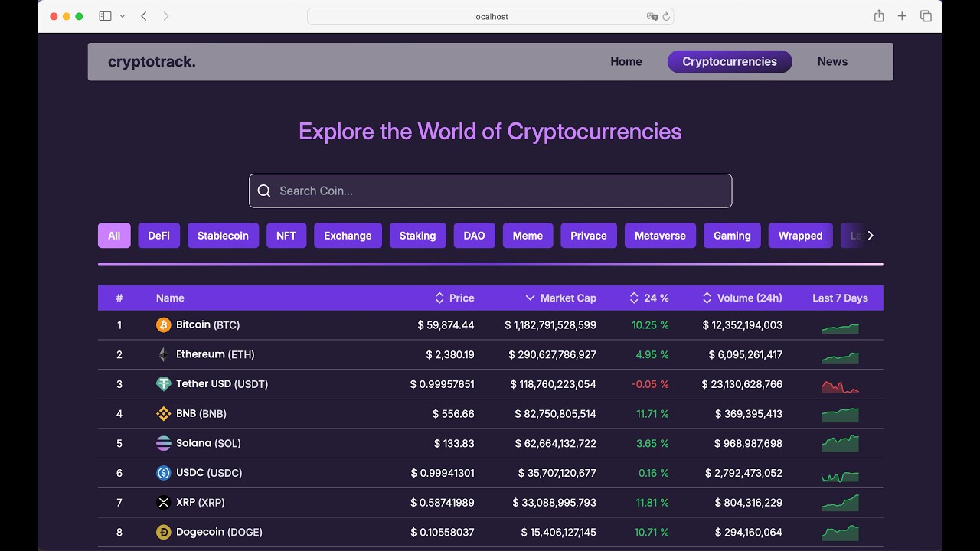Filter by NFT category
Viewport: 980px width, 551px height.
286,236
